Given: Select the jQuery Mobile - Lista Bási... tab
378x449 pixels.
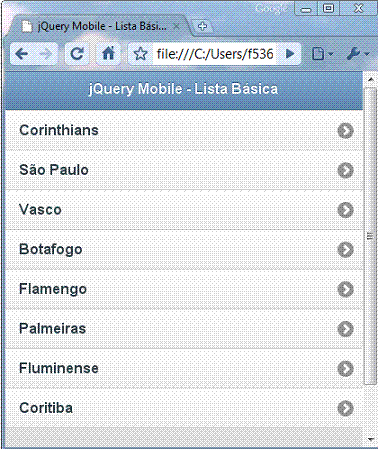Looking at the screenshot, I should click(100, 26).
